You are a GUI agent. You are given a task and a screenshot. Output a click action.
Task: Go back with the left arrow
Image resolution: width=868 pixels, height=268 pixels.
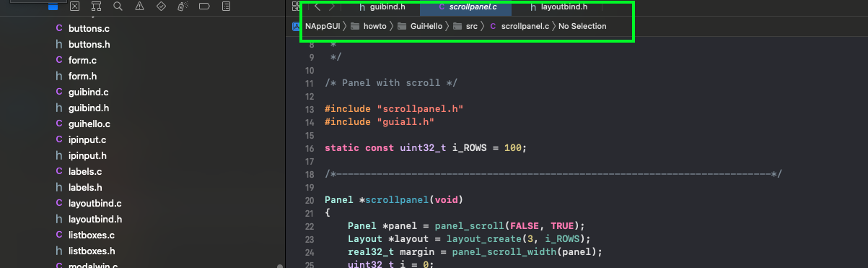click(x=317, y=7)
